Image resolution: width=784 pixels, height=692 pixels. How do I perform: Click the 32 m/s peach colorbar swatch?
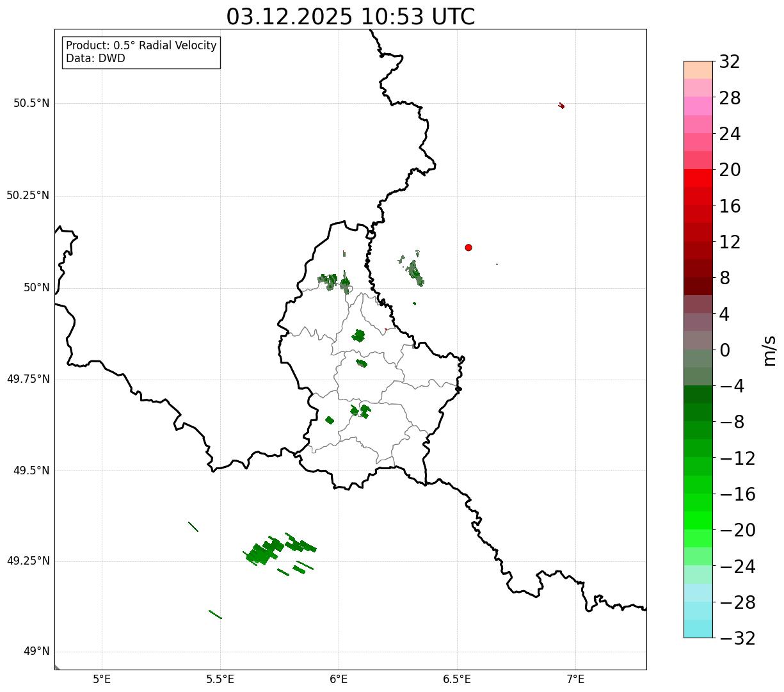pos(698,70)
